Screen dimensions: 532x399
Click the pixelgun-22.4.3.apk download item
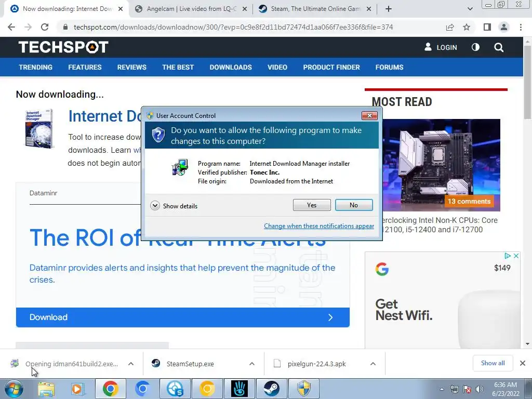[x=316, y=364]
